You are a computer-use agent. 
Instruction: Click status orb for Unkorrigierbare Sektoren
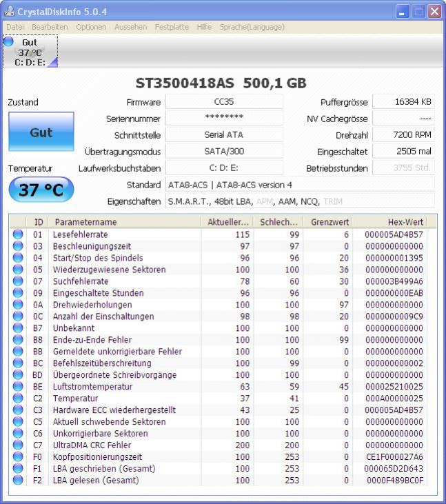point(18,433)
